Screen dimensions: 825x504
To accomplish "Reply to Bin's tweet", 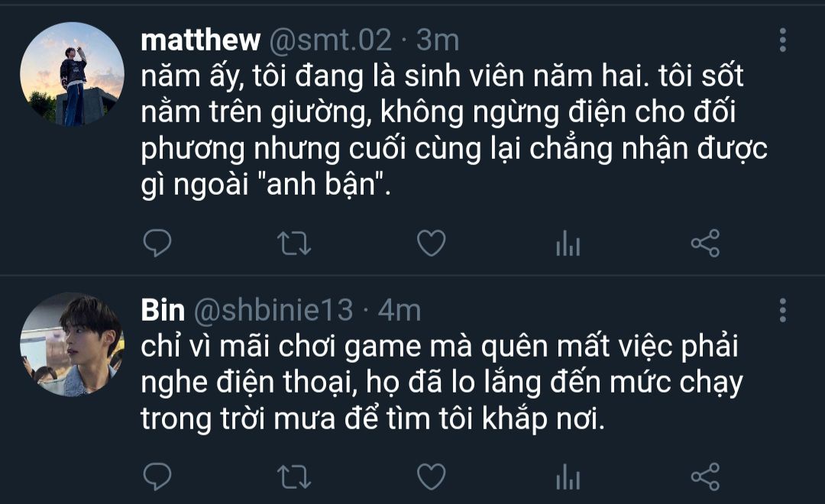I will coord(157,477).
